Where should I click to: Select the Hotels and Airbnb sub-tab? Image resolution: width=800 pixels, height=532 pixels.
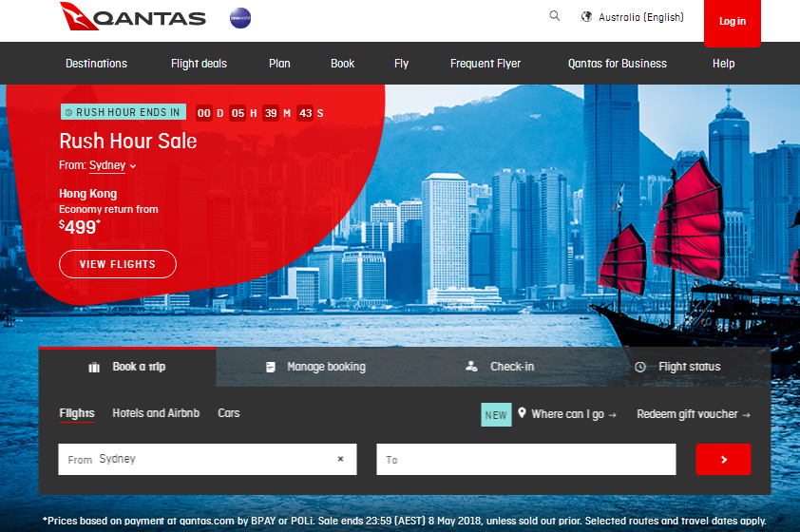click(x=156, y=413)
